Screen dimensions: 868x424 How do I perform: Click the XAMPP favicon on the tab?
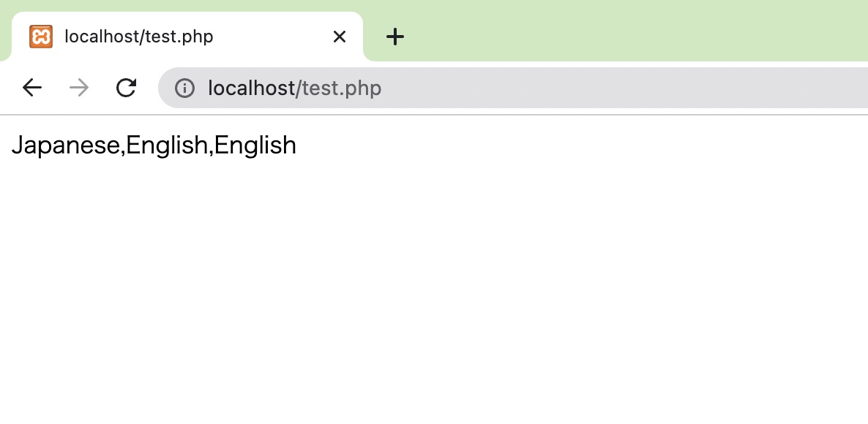click(41, 36)
